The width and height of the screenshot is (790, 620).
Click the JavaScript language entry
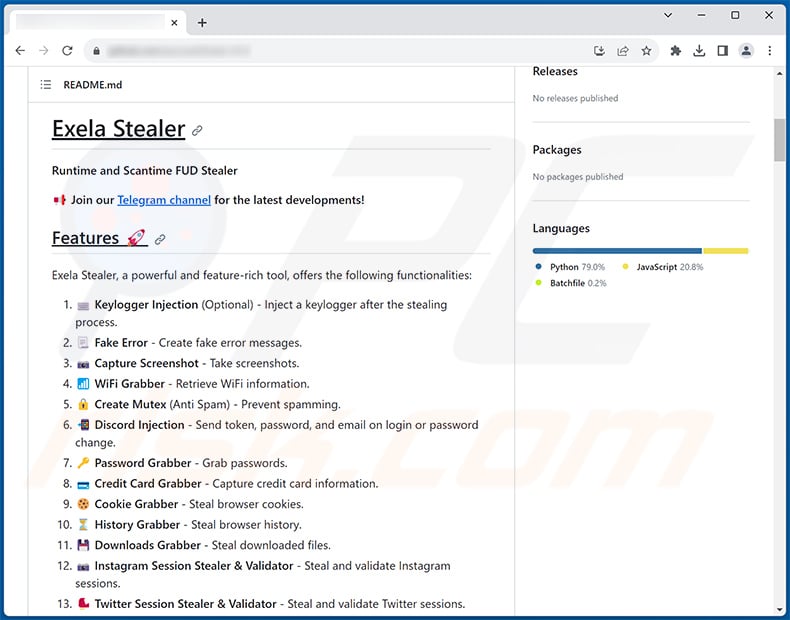click(663, 267)
